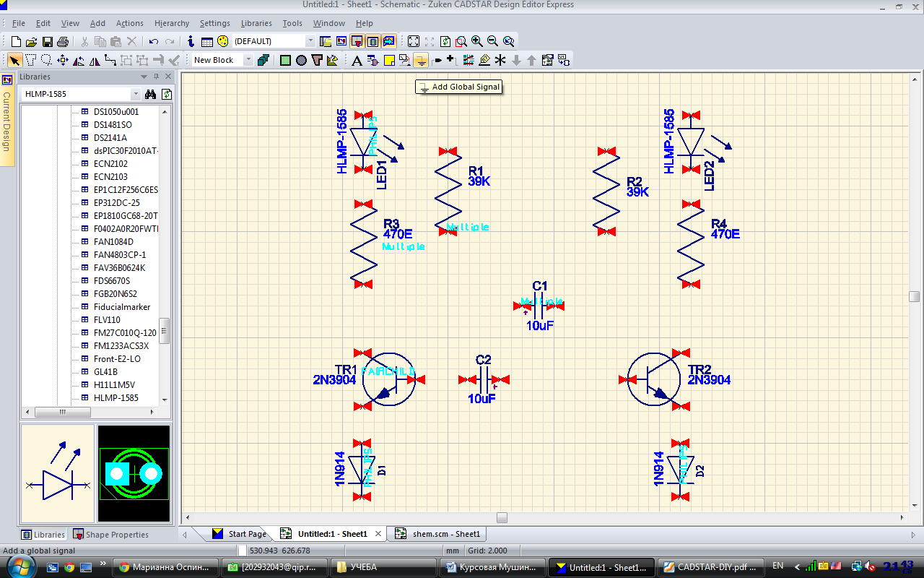This screenshot has width=924, height=578.
Task: Toggle the pin on the Libraries panel
Action: [156, 77]
